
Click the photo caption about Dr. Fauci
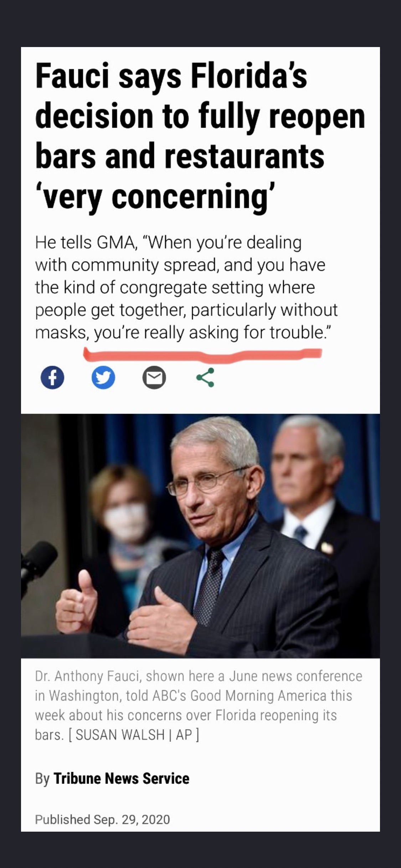(198, 705)
